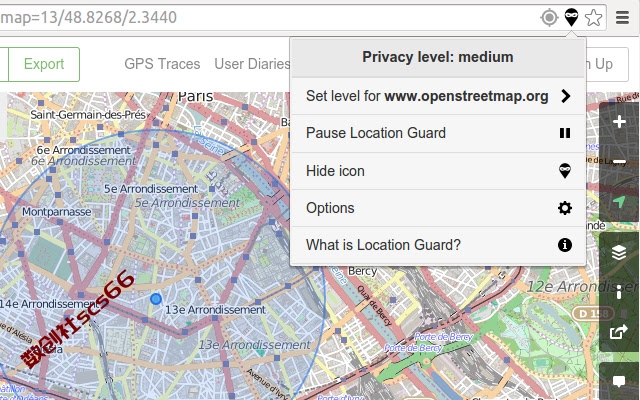
Task: Click the Bercy label on the map
Action: 362,271
